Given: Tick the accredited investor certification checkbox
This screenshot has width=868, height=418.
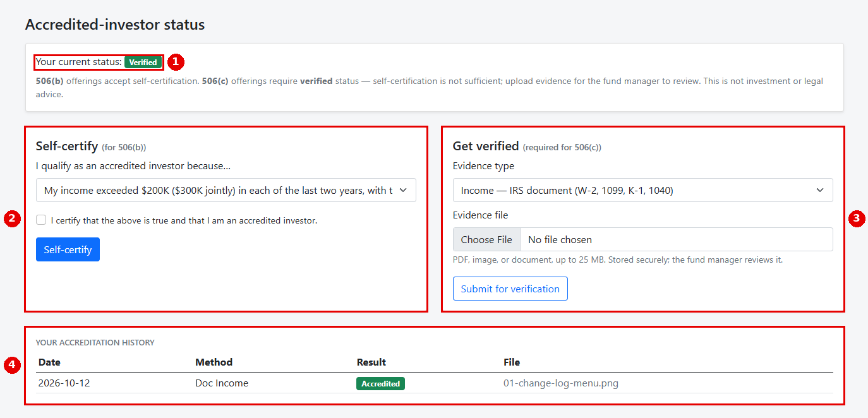Looking at the screenshot, I should click(x=41, y=220).
